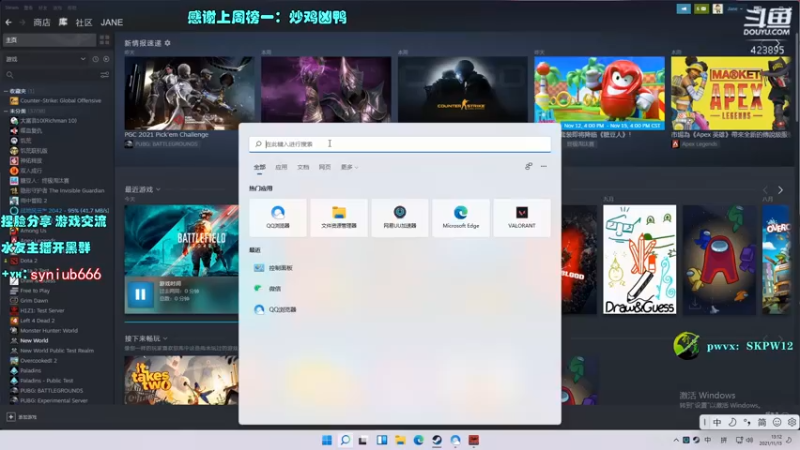Open Task View on the taskbar

click(363, 440)
